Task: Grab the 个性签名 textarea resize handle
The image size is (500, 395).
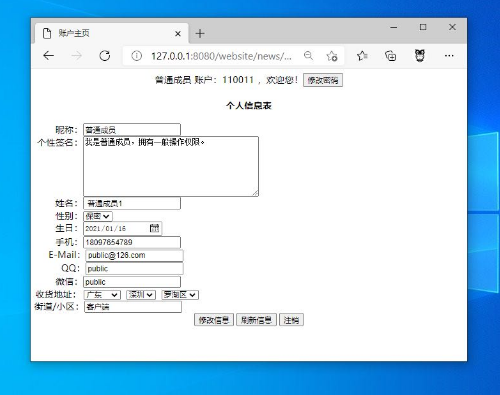Action: point(255,193)
